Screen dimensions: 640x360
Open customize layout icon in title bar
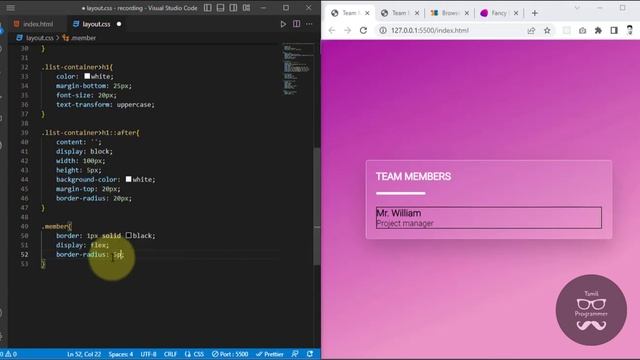coord(247,8)
